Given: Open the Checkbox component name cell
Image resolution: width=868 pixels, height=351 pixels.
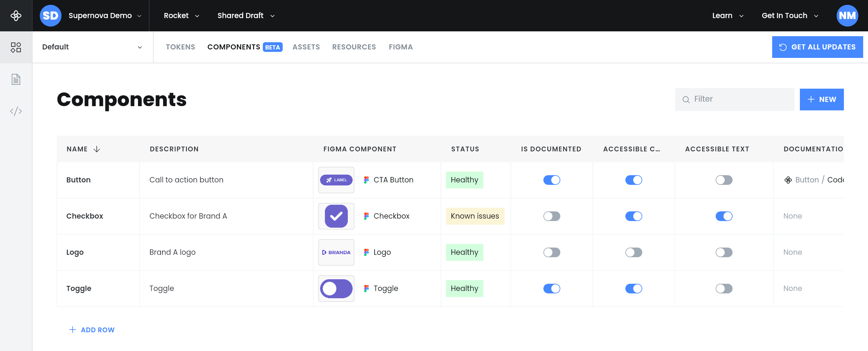Looking at the screenshot, I should 98,216.
